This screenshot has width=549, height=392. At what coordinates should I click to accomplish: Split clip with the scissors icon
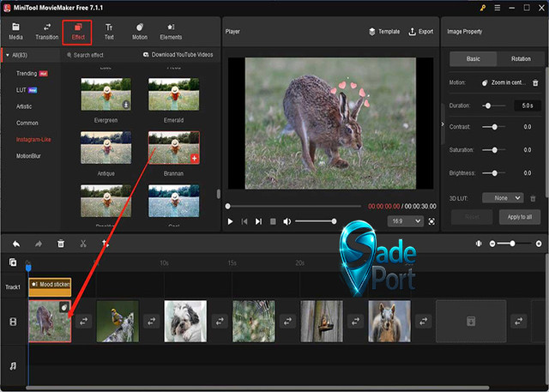(83, 244)
